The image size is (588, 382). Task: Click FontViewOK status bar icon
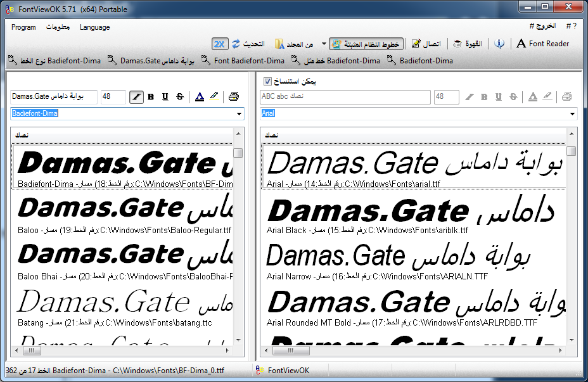[260, 370]
